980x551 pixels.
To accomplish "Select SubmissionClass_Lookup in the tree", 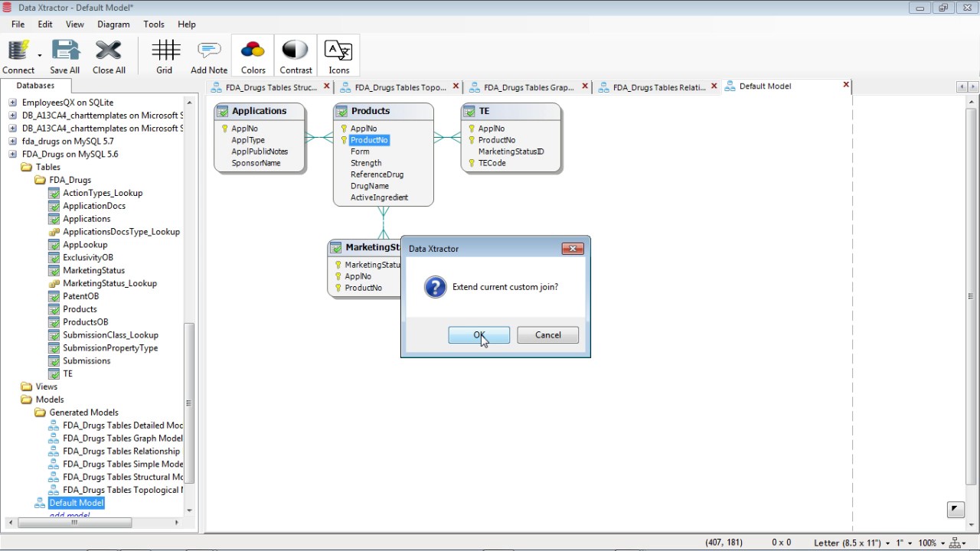I will 111,335.
